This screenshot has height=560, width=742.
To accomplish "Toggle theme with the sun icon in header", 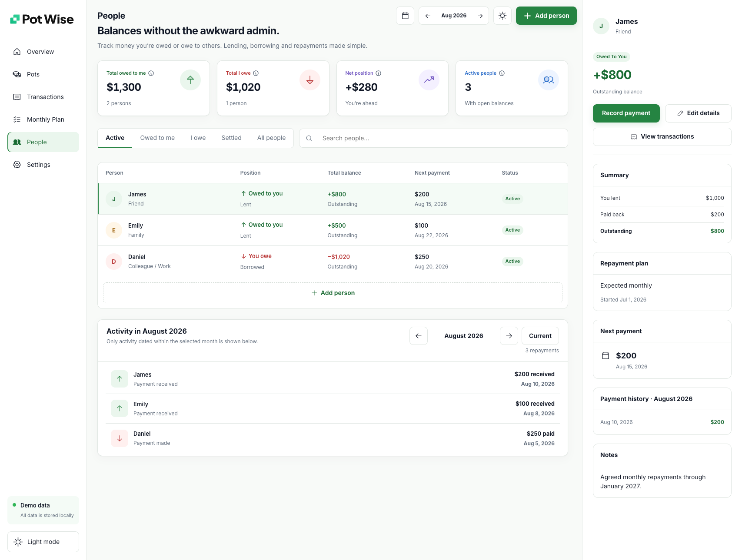I will click(x=502, y=16).
